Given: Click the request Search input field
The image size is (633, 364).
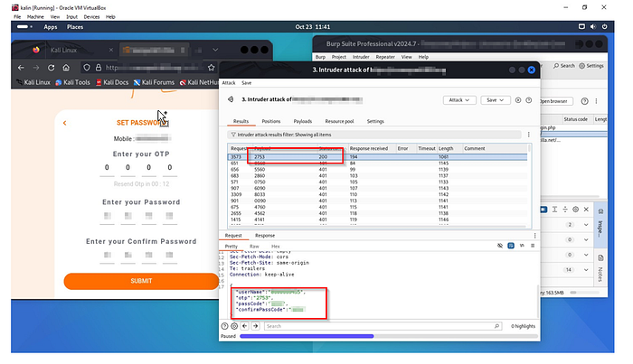Looking at the screenshot, I should [383, 326].
